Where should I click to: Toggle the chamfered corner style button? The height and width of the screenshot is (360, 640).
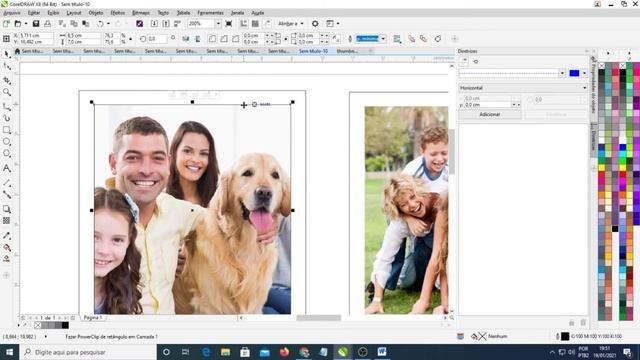click(236, 39)
